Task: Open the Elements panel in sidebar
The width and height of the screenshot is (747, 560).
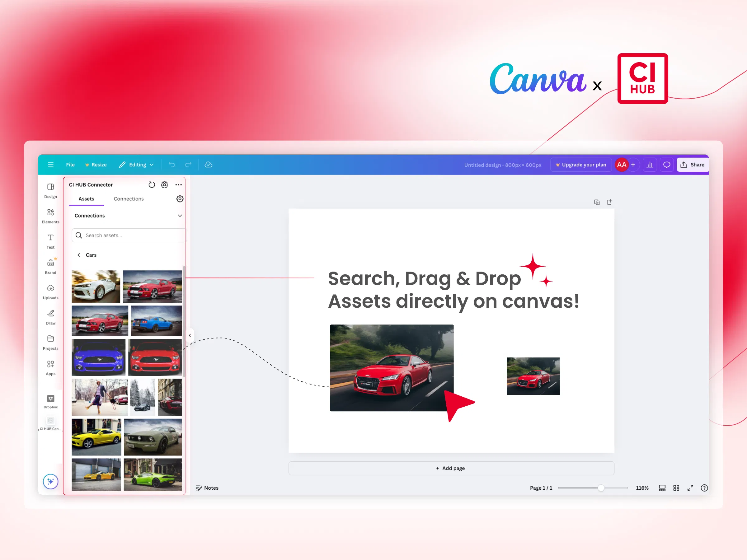Action: tap(50, 216)
